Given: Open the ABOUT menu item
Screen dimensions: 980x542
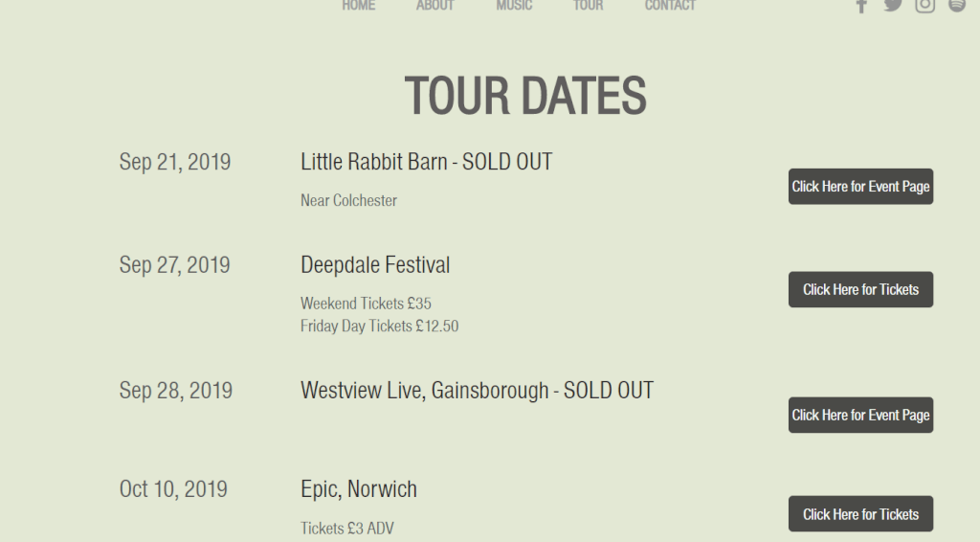Looking at the screenshot, I should tap(435, 6).
